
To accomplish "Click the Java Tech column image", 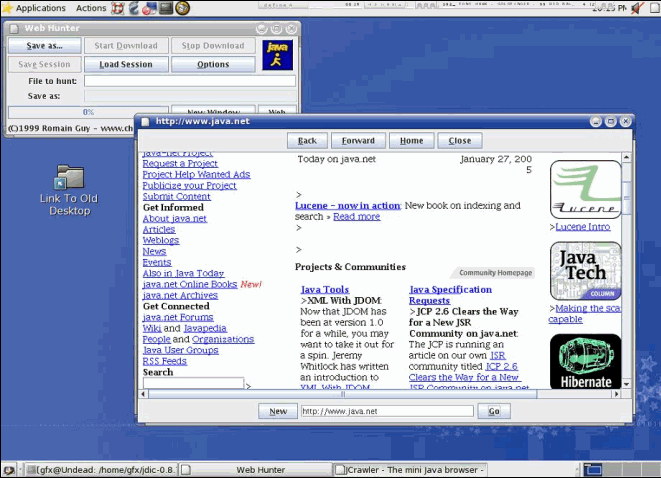I will click(586, 271).
